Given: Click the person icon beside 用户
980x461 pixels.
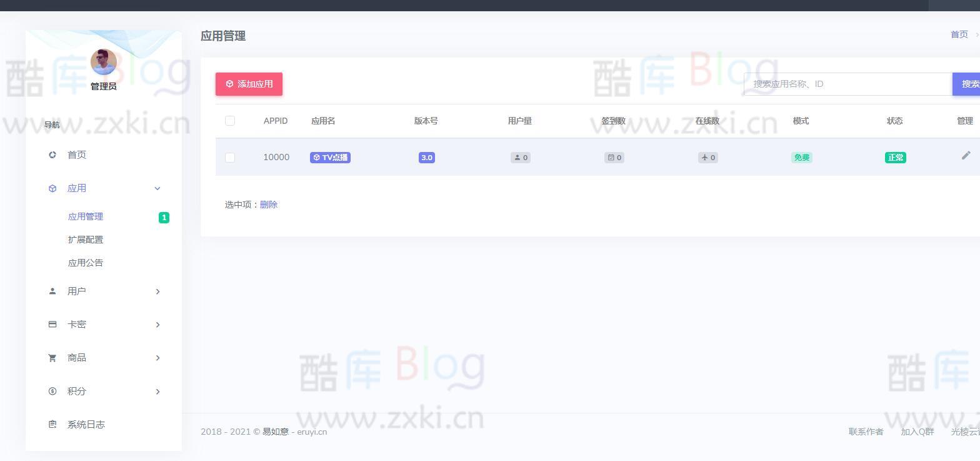Looking at the screenshot, I should pyautogui.click(x=52, y=291).
